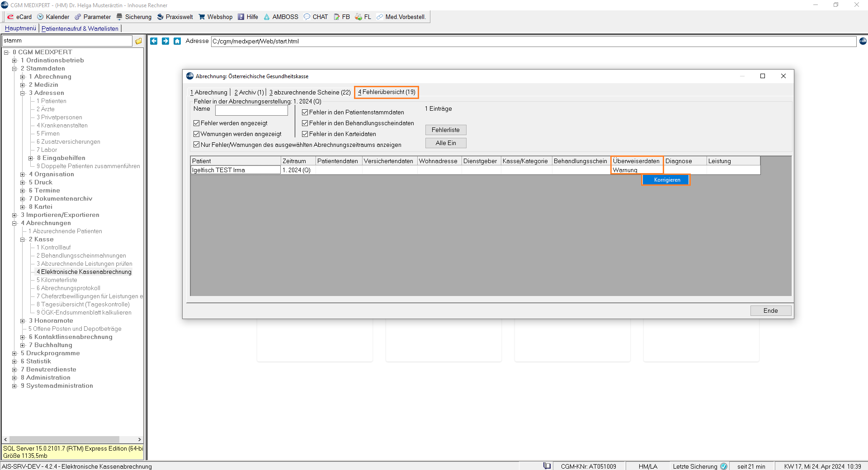
Task: Select 9 Doppelte Patienten zusammenführen item
Action: [x=88, y=166]
